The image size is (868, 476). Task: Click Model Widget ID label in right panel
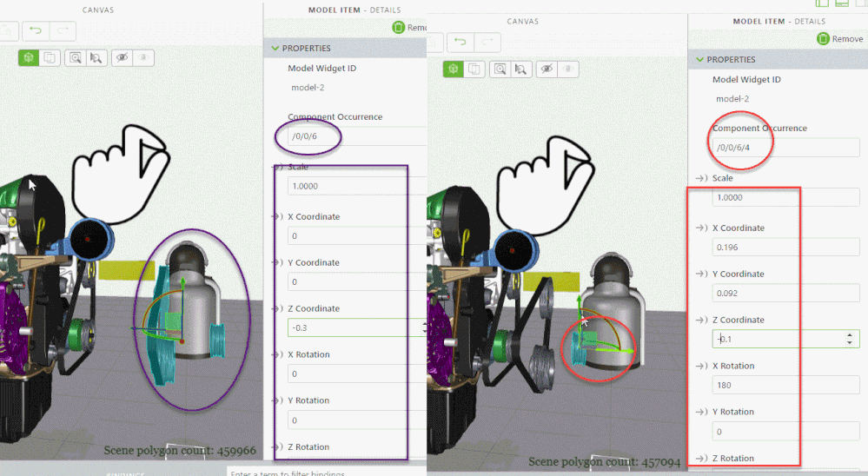(x=746, y=79)
